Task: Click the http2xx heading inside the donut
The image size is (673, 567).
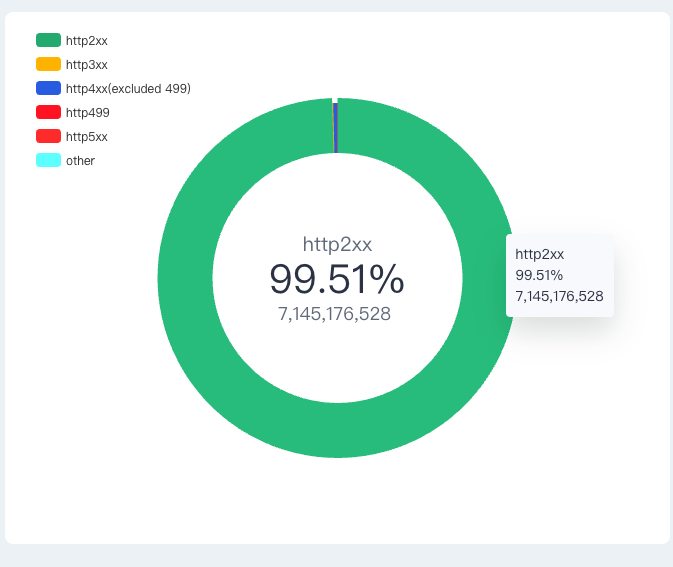Action: (x=337, y=244)
